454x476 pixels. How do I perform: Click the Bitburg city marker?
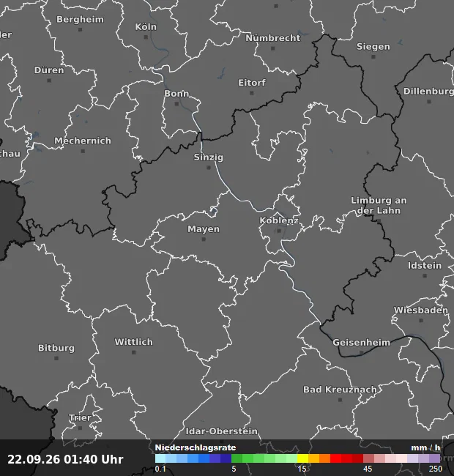click(56, 358)
